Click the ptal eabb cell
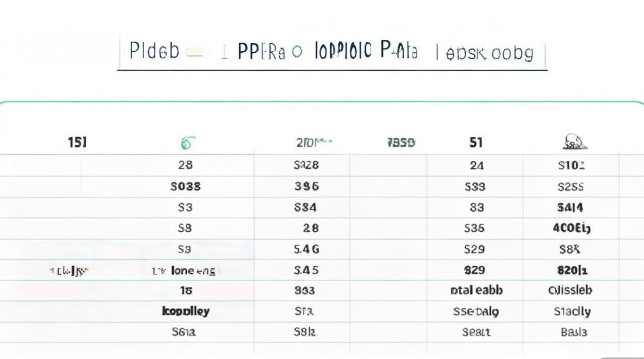Image resolution: width=644 pixels, height=359 pixels. (477, 290)
